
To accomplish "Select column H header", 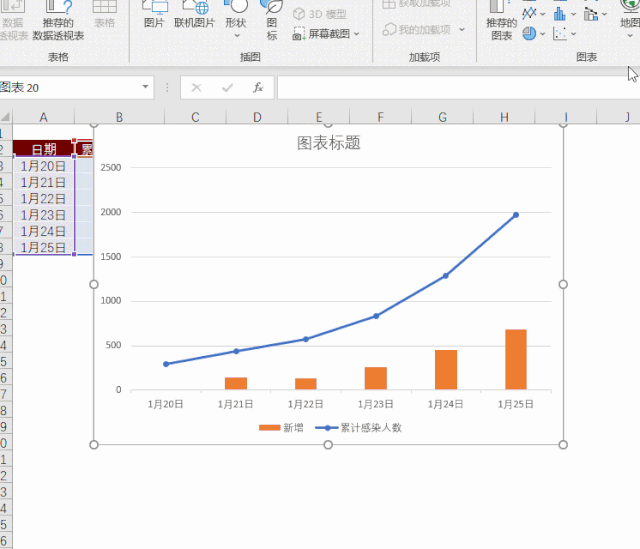I will click(x=504, y=117).
